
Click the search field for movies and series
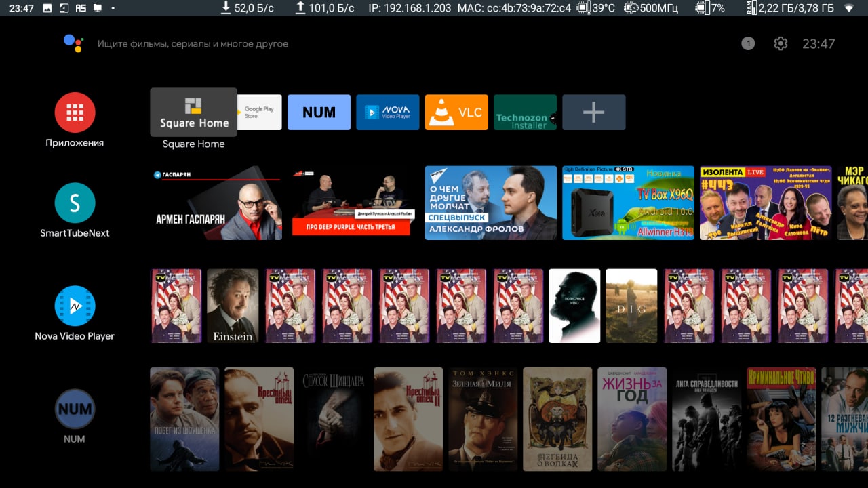pyautogui.click(x=193, y=44)
